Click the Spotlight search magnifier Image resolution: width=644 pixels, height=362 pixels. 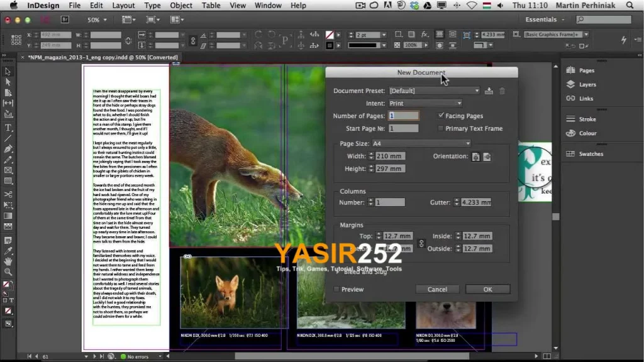point(630,5)
